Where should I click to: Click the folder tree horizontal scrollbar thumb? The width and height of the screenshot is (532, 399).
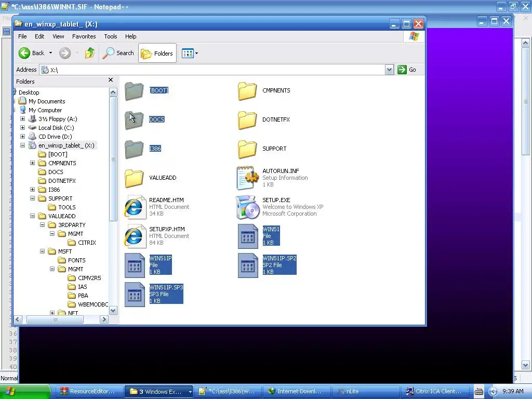click(x=55, y=320)
